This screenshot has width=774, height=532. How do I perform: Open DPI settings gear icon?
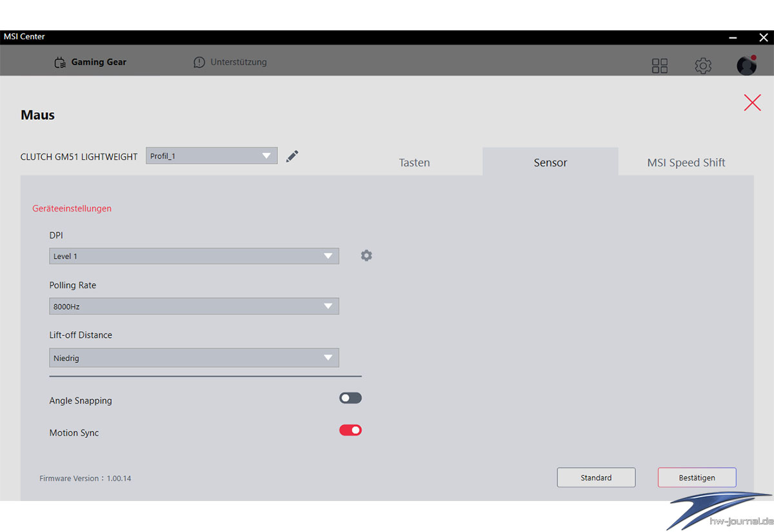click(366, 256)
